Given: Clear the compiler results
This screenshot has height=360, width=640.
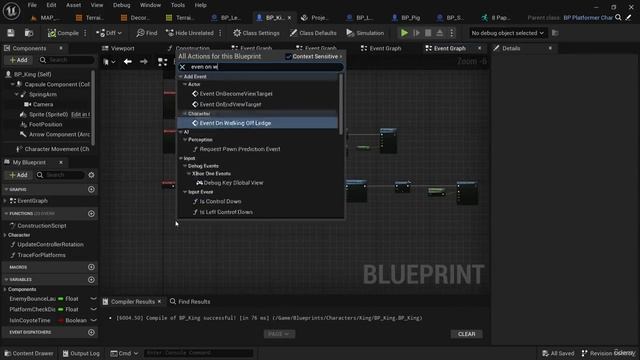Looking at the screenshot, I should coord(467,334).
